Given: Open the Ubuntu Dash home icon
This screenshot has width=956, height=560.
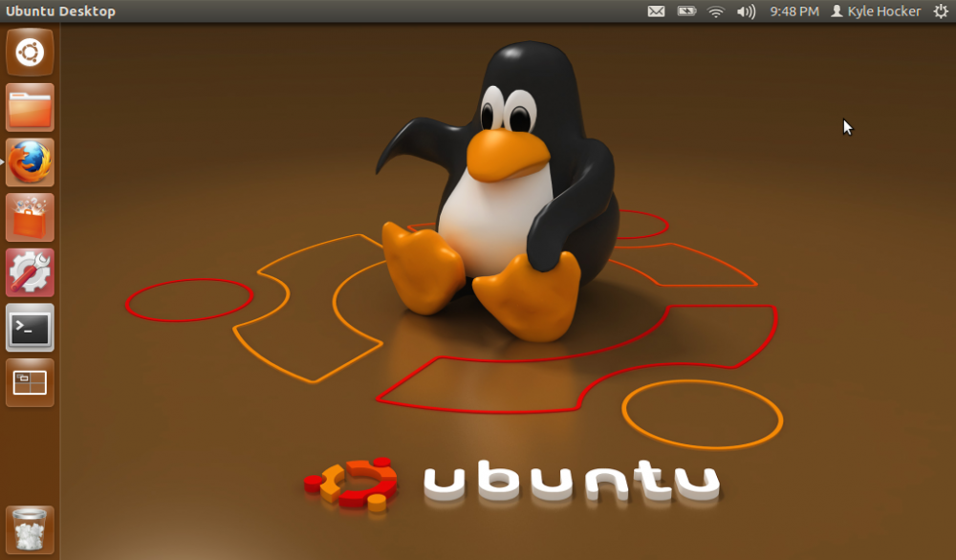Looking at the screenshot, I should coord(30,53).
